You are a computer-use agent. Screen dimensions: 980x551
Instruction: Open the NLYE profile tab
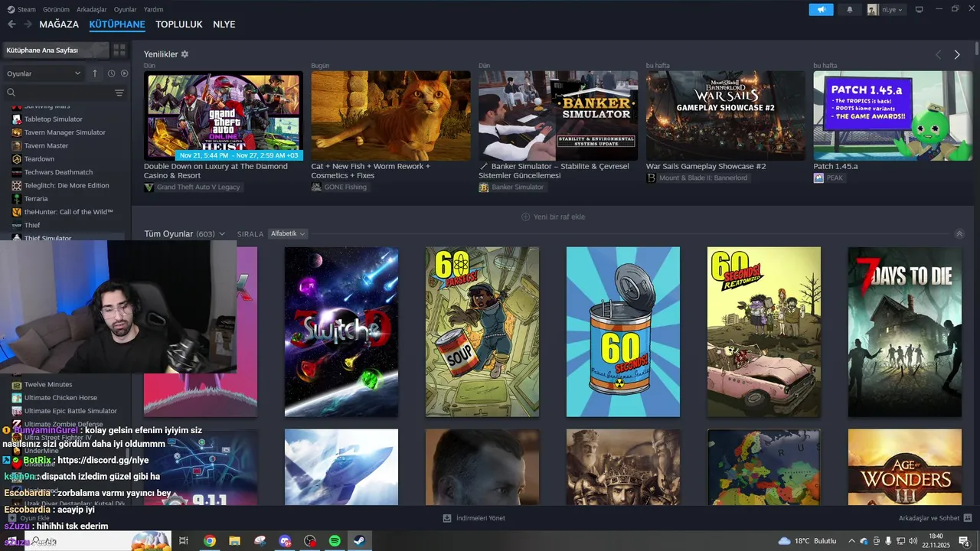pos(224,24)
